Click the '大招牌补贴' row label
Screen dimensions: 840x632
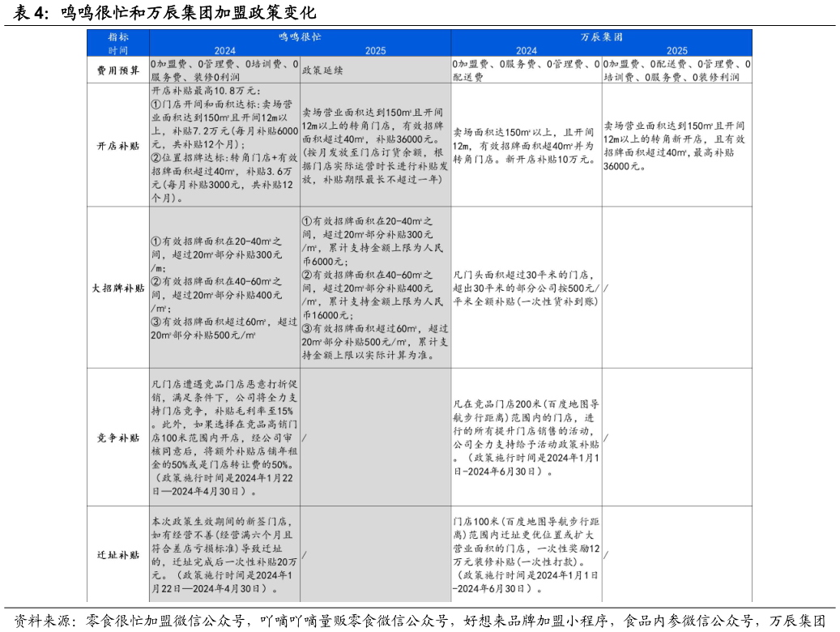(x=117, y=288)
